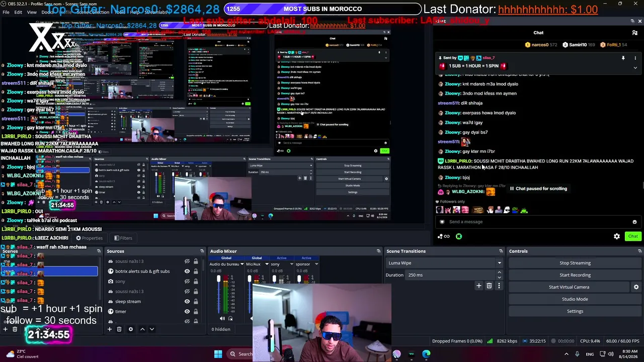Remove the selected source using the trash icon

coord(119,329)
